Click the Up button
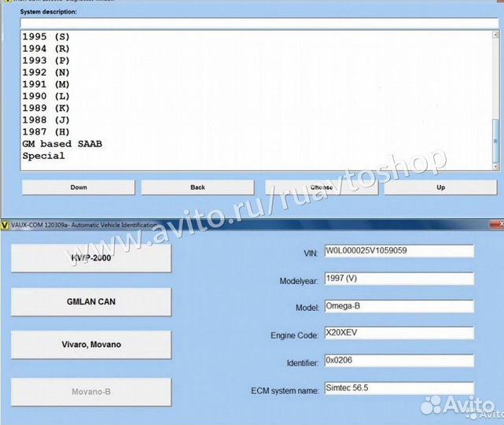504x425 pixels. click(x=440, y=187)
